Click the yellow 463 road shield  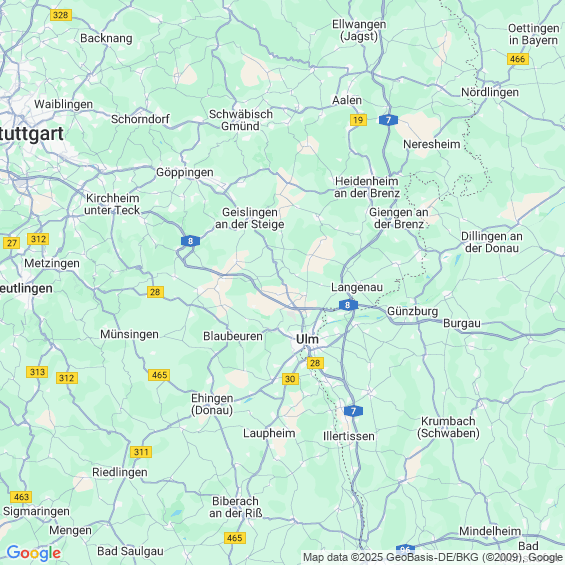(21, 497)
